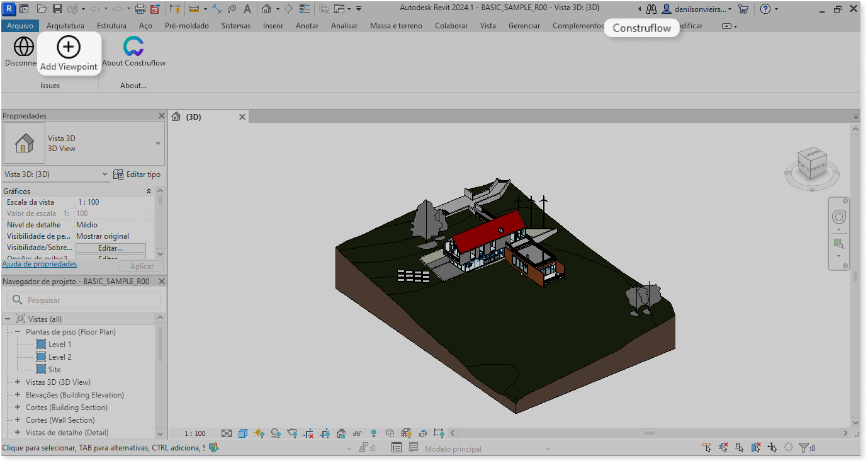This screenshot has width=868, height=463.
Task: Click the Reveal Hidden Elements lightbulb
Action: pyautogui.click(x=373, y=433)
